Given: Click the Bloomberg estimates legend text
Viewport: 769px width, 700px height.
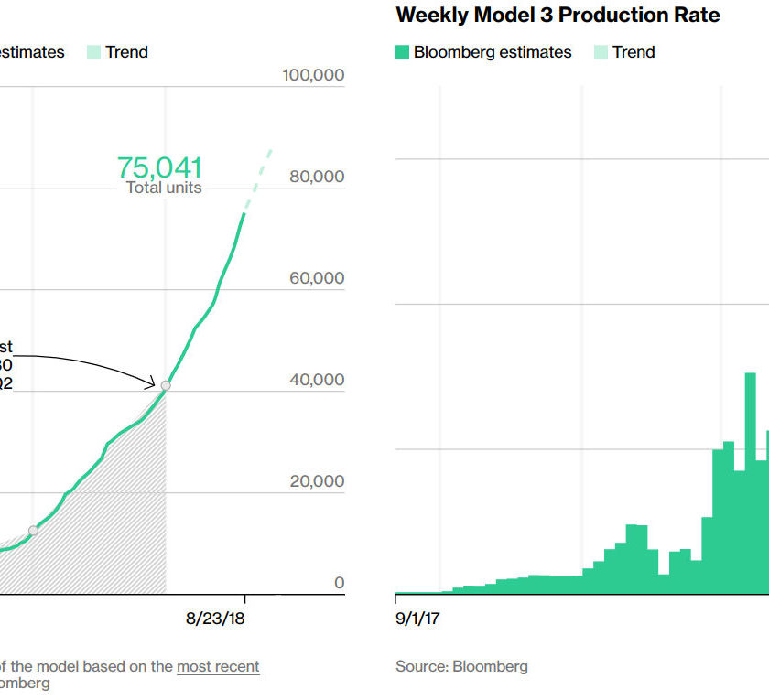Looking at the screenshot, I should point(493,52).
